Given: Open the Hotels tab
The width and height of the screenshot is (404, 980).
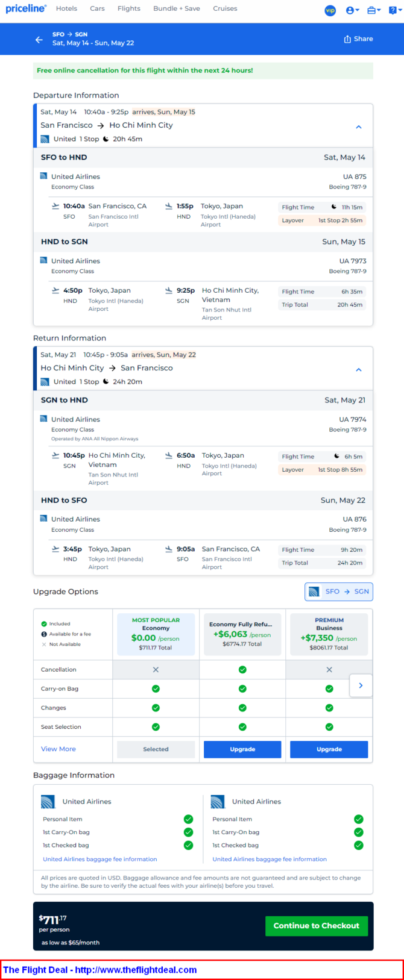Looking at the screenshot, I should click(66, 8).
